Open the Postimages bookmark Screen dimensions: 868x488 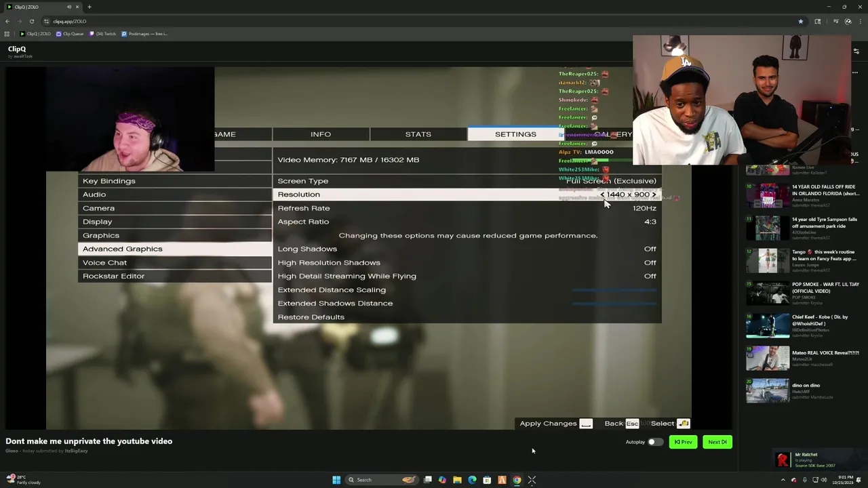[x=144, y=34]
